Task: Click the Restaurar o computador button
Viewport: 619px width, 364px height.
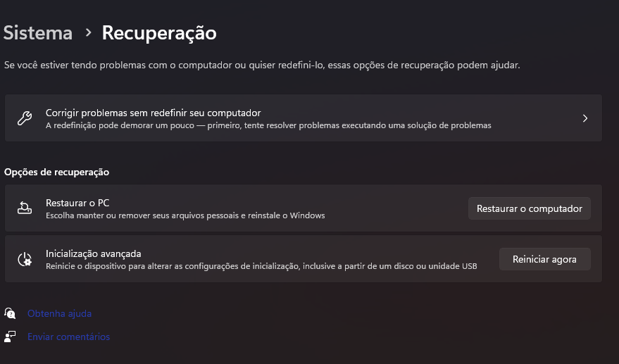Action: [530, 208]
